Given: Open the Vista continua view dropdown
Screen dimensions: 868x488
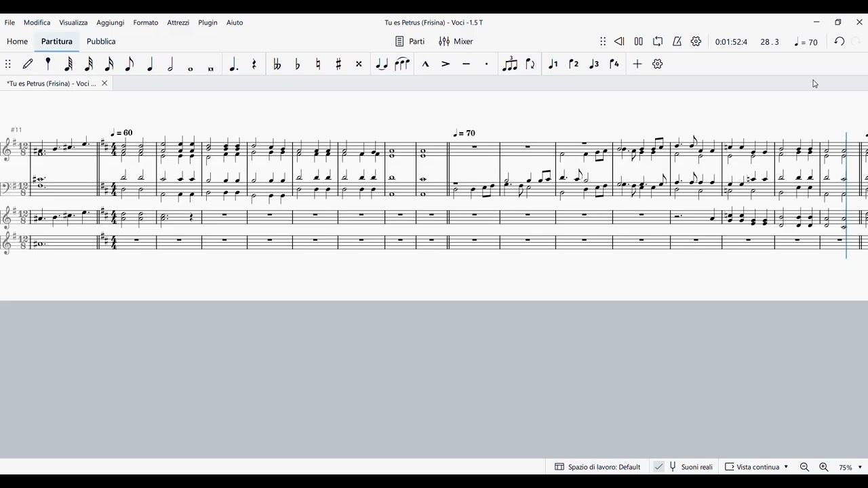Looking at the screenshot, I should (756, 467).
